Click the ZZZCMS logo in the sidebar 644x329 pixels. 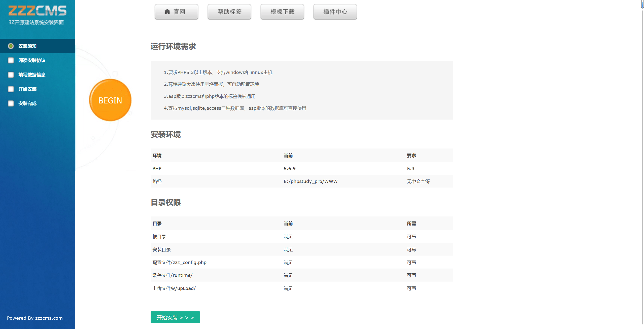coord(37,11)
